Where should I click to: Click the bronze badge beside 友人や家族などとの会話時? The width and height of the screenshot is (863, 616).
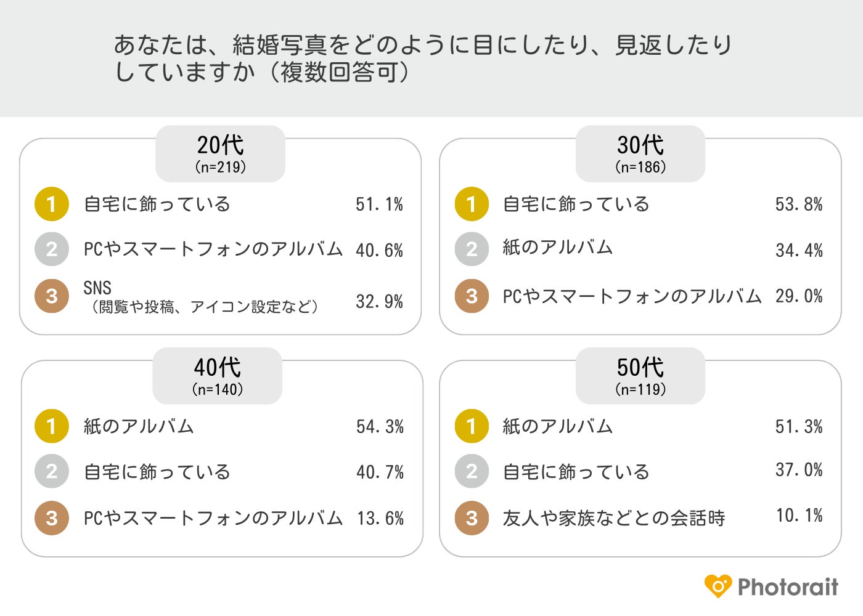tap(472, 518)
